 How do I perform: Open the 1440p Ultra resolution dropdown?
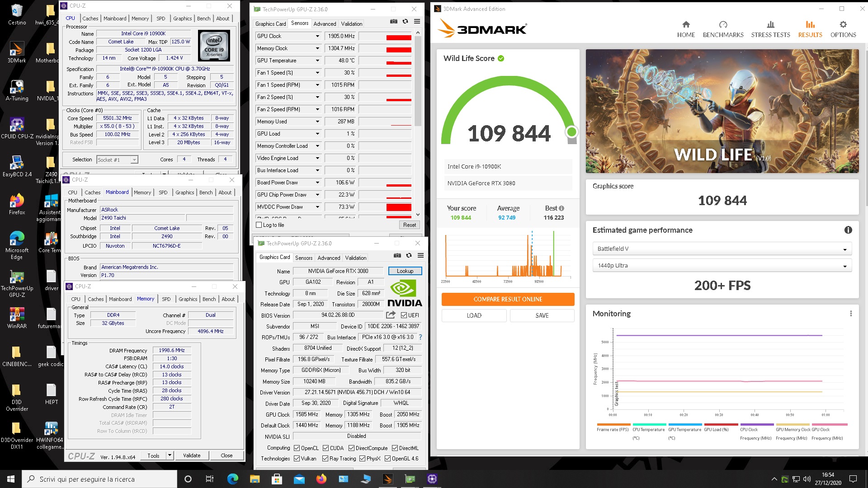click(x=722, y=266)
